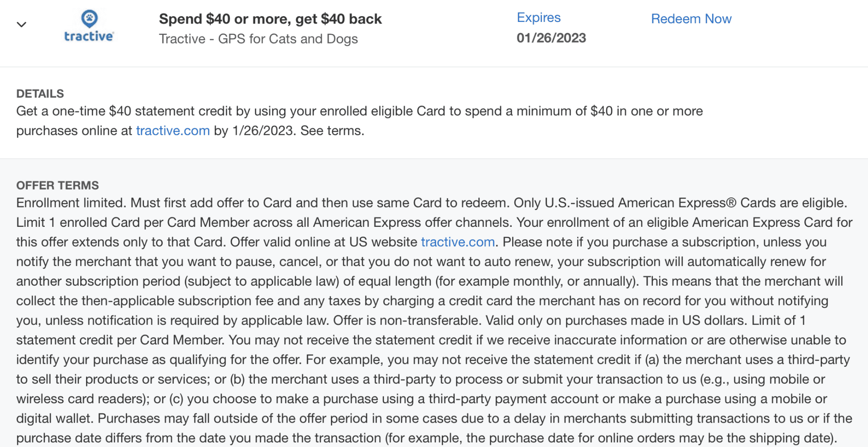Click the DETAILS section heading
The height and width of the screenshot is (447, 868).
[x=40, y=94]
